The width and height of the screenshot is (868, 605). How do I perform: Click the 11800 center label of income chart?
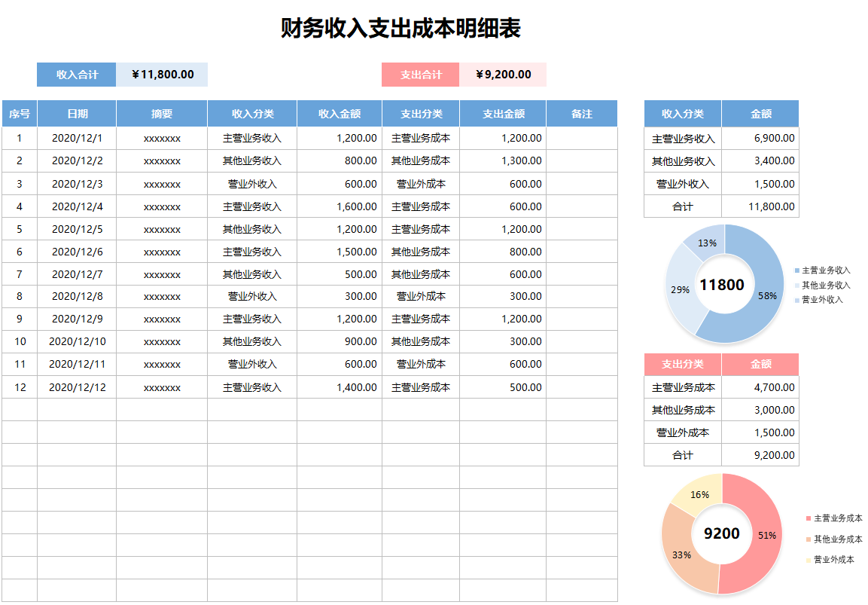(722, 285)
